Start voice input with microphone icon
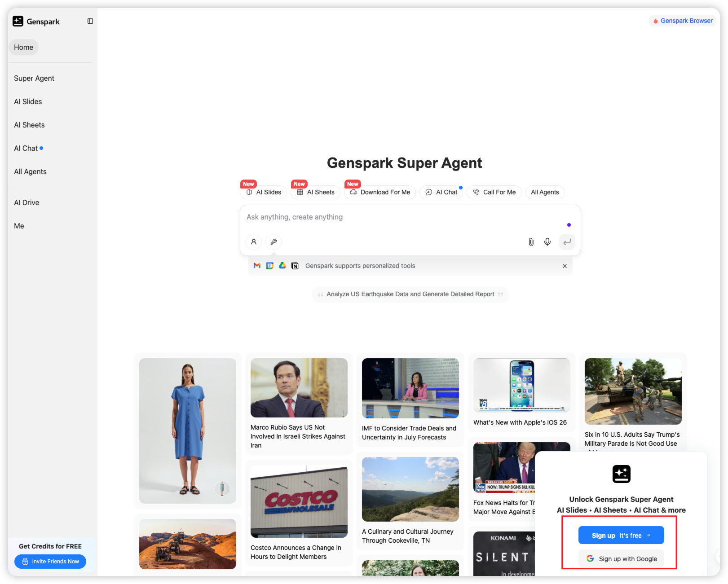Viewport: 728px width, 584px height. [x=547, y=242]
